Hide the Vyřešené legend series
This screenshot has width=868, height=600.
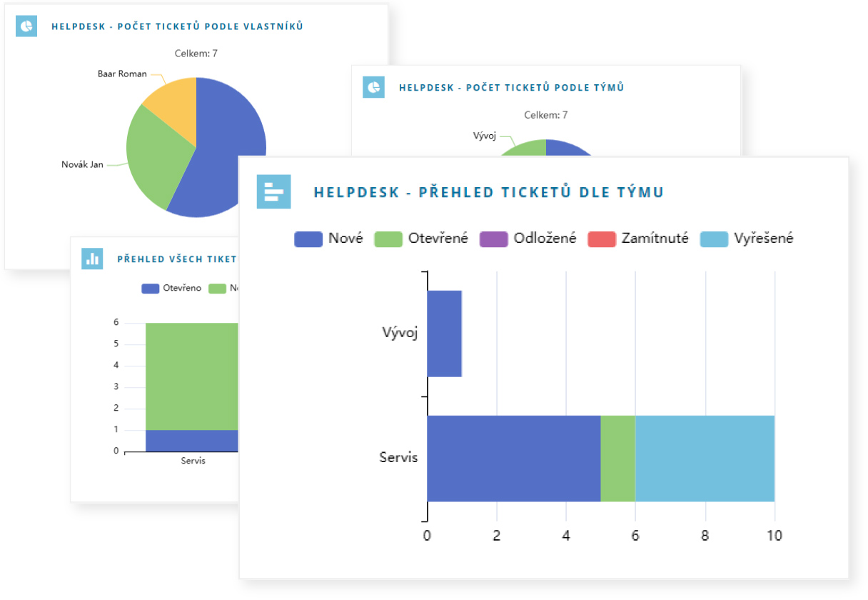pyautogui.click(x=747, y=239)
